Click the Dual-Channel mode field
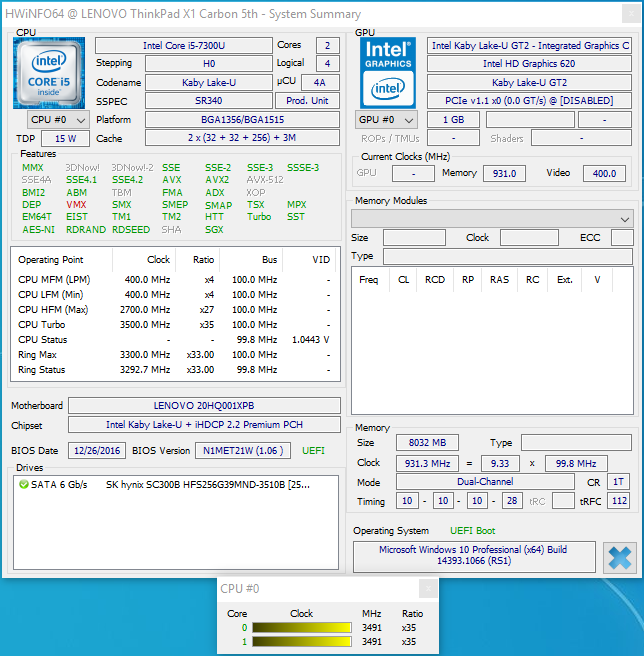The image size is (644, 656). 485,482
